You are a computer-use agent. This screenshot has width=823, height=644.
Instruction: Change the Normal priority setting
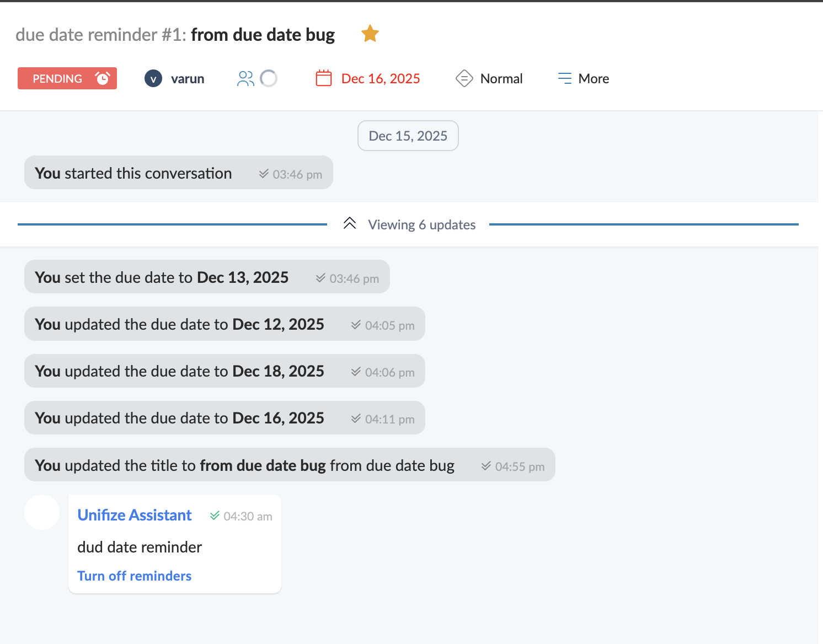click(x=501, y=79)
